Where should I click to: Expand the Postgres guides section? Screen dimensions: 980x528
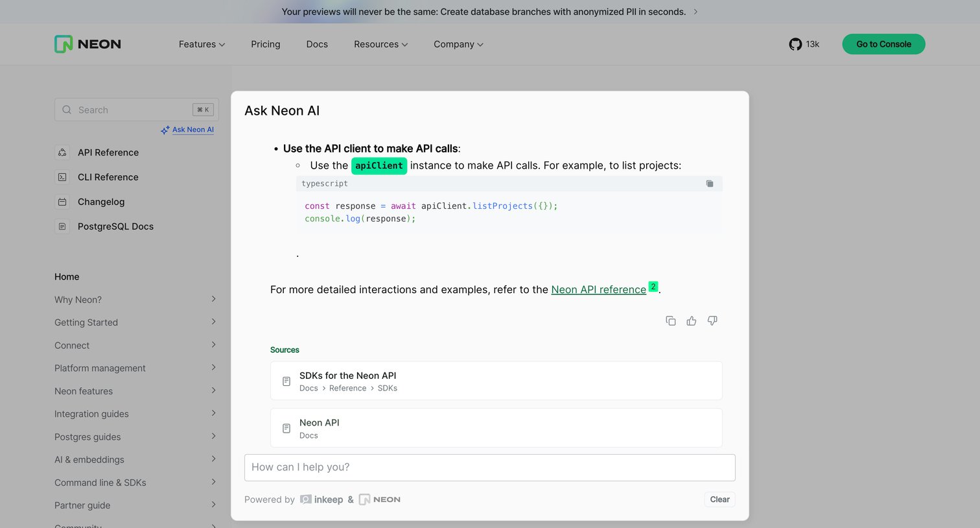[x=213, y=436]
